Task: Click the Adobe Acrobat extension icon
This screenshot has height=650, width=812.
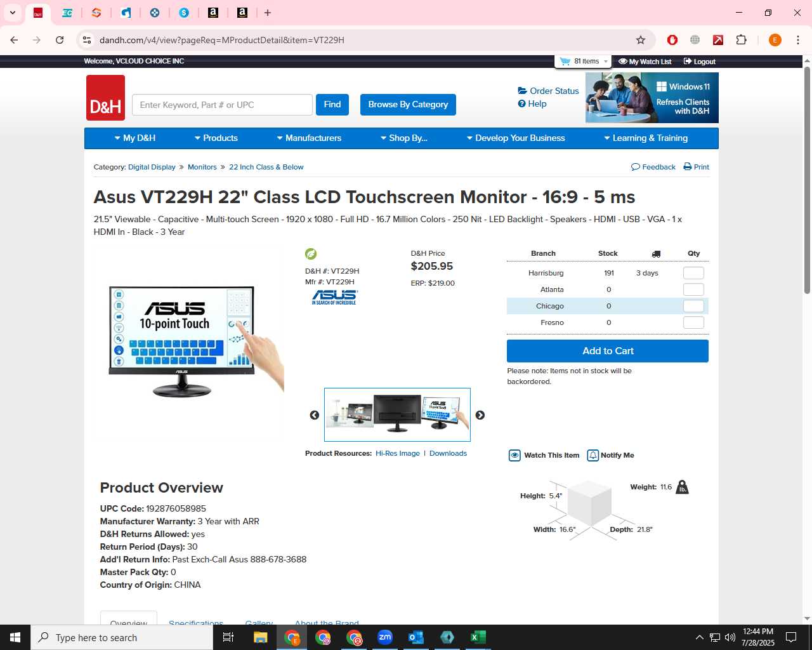Action: coord(718,40)
